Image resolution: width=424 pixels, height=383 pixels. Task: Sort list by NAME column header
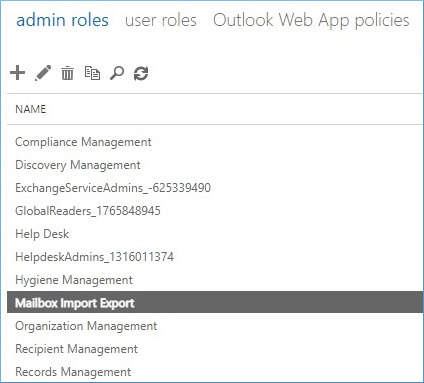31,109
